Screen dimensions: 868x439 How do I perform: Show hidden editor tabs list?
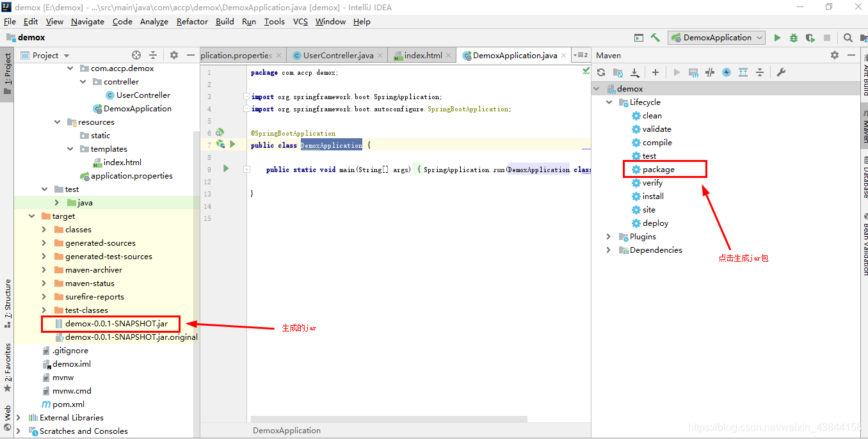[581, 55]
